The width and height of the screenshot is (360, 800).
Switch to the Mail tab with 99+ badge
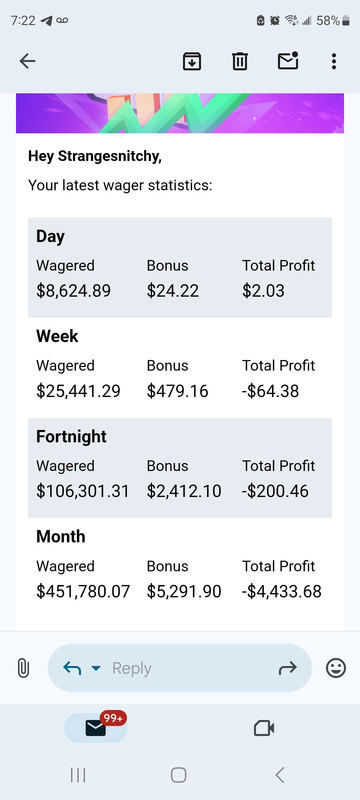pos(96,728)
